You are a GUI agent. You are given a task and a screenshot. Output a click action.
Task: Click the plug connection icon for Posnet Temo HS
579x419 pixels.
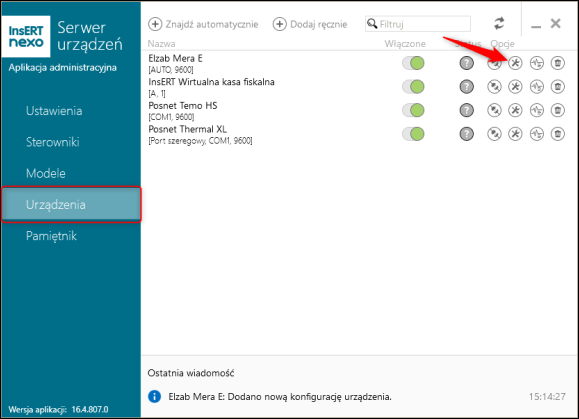click(494, 110)
